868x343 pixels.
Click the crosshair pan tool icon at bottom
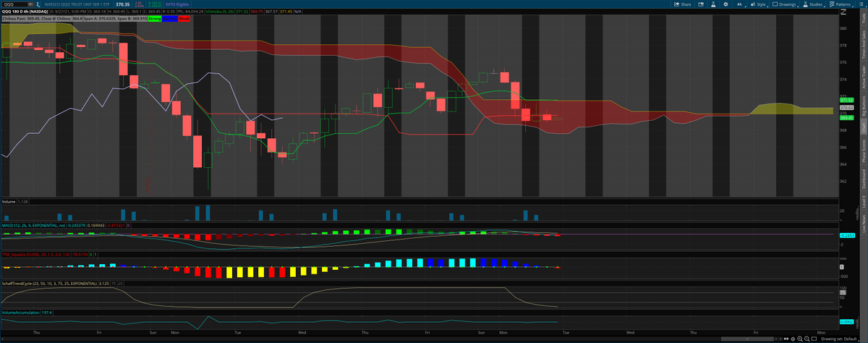[x=793, y=339]
